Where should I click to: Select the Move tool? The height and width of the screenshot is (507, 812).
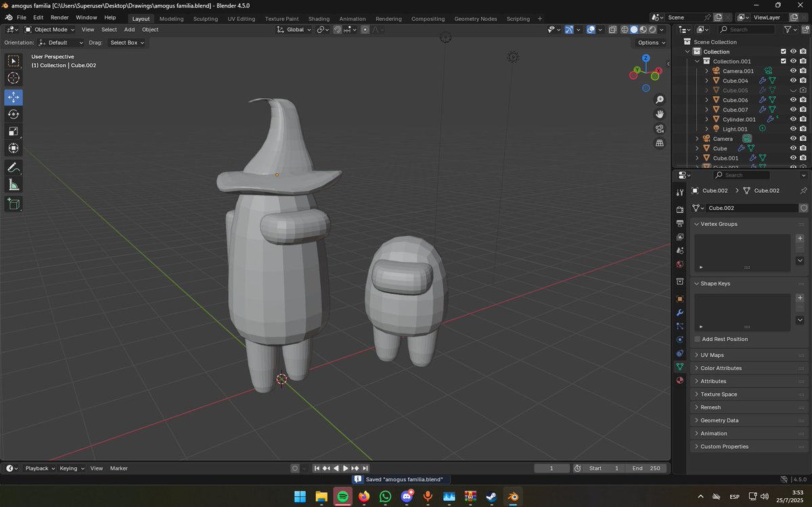pos(14,97)
